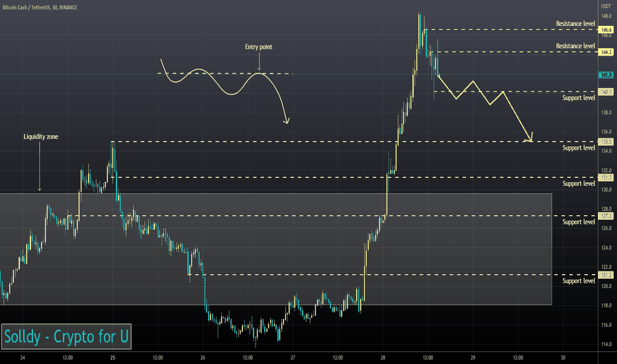Click the 114.0 value on the price scale
617x364 pixels.
point(606,344)
